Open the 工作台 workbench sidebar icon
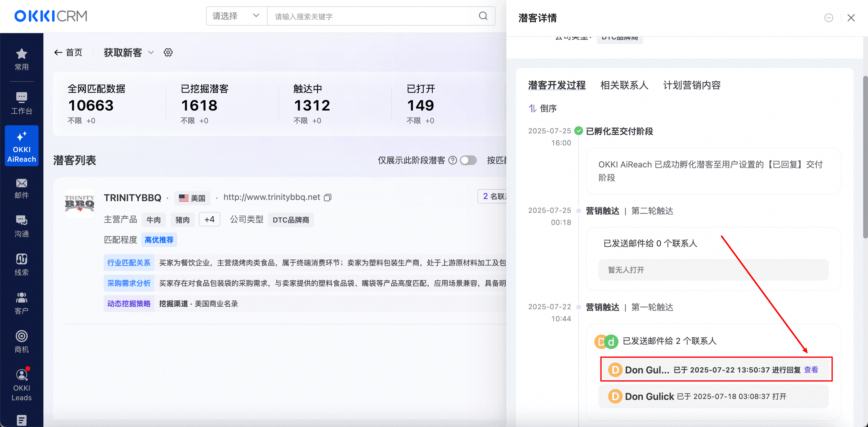Screen dimensions: 868x427 22,97
